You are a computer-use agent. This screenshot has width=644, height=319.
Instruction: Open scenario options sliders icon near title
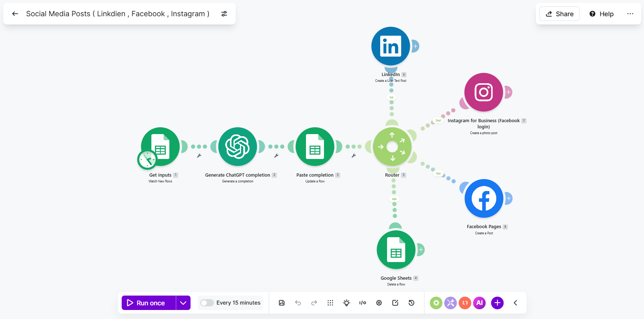(224, 14)
